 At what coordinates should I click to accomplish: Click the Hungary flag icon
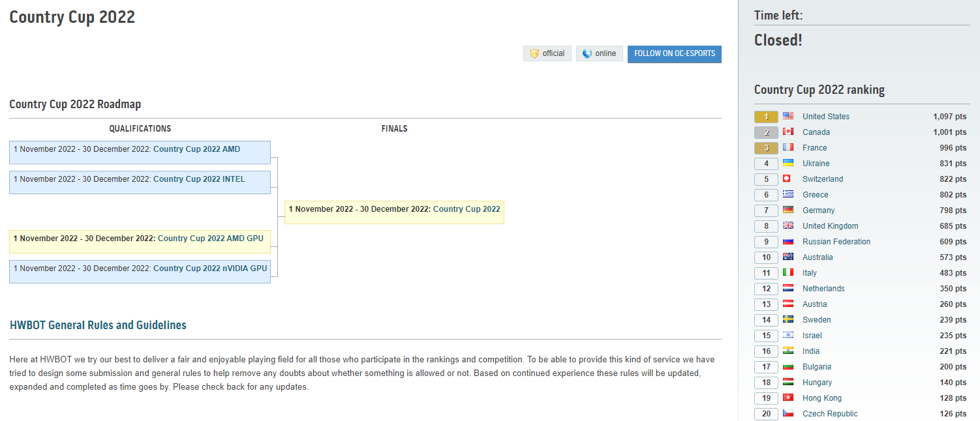pos(788,382)
